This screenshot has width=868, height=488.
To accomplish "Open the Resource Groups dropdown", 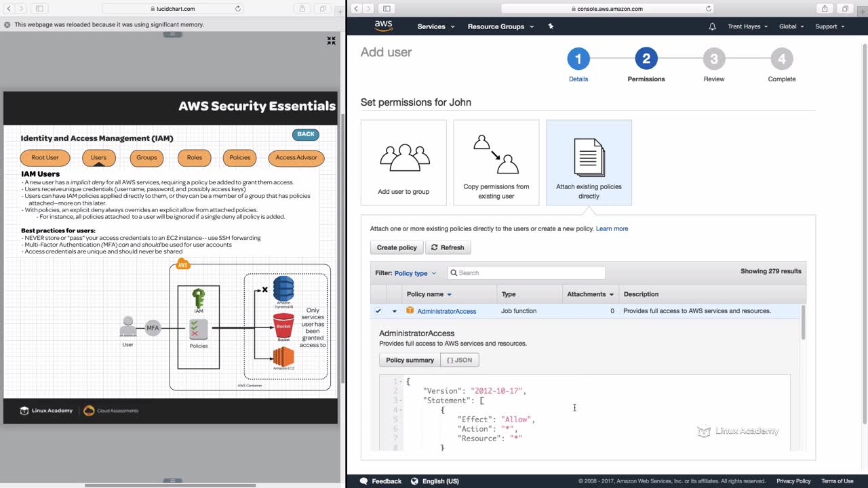I will pyautogui.click(x=500, y=26).
